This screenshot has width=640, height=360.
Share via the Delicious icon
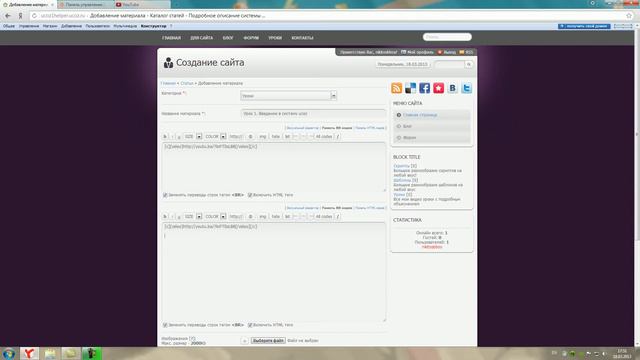pos(410,88)
